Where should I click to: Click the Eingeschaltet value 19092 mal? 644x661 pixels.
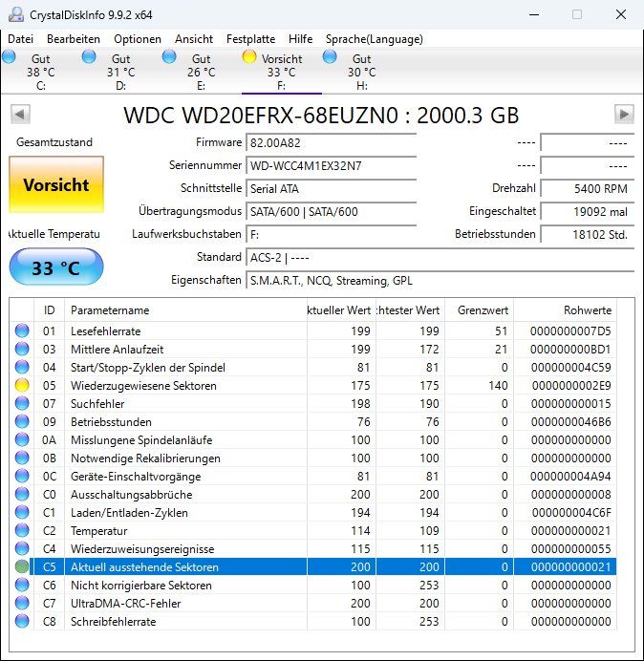point(587,212)
